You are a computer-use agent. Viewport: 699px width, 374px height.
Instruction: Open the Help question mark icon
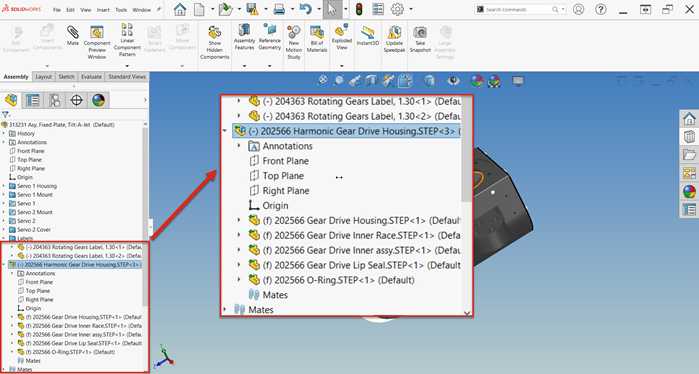(601, 9)
